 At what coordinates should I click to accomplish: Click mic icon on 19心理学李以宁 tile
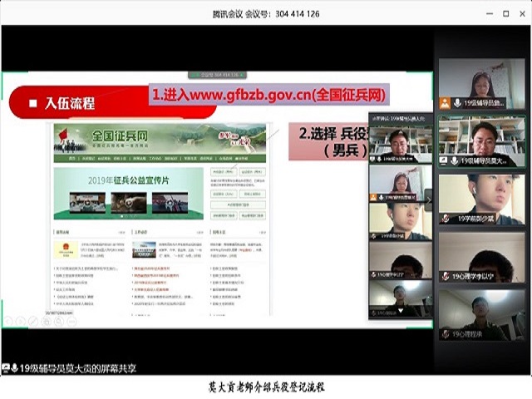tap(446, 277)
